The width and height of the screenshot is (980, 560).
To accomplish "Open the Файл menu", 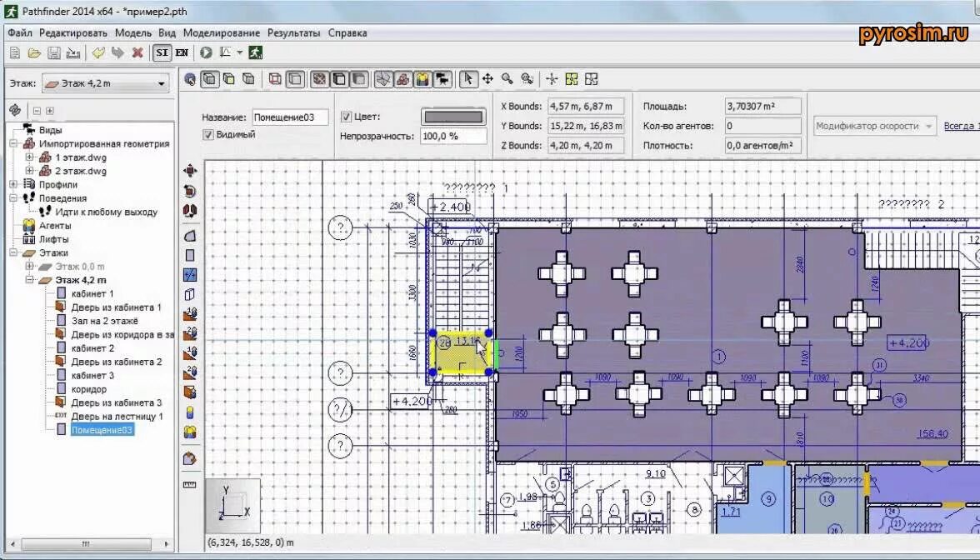I will pos(20,32).
